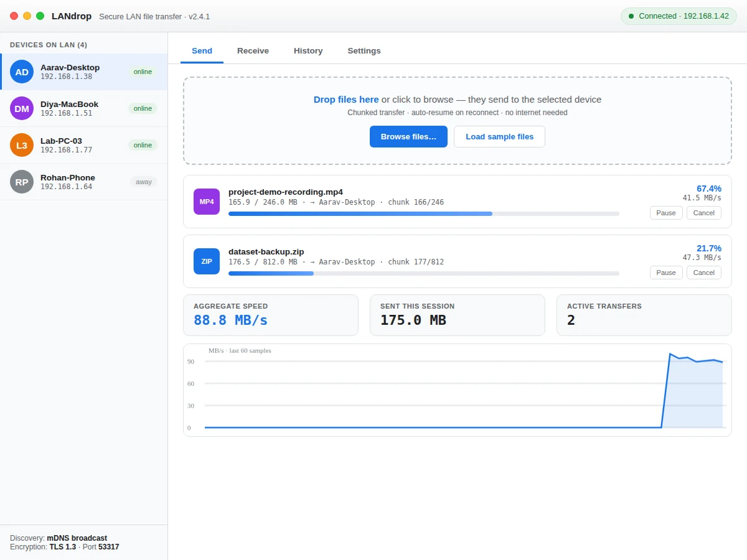Click IP address 192.168.1.64

pyautogui.click(x=66, y=187)
